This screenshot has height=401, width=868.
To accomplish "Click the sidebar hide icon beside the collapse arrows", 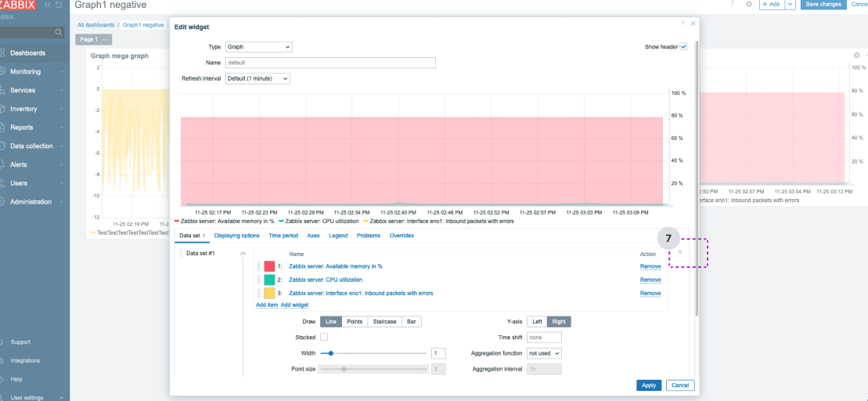I will point(58,5).
